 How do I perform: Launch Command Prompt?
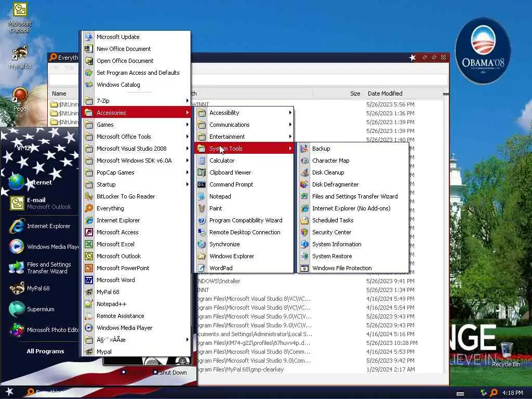click(x=244, y=184)
